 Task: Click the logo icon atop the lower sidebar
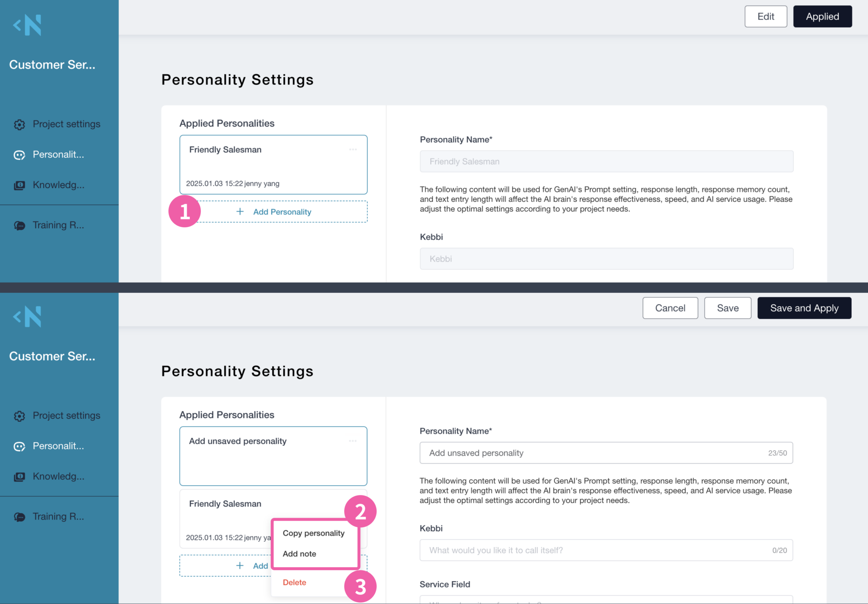coord(27,316)
